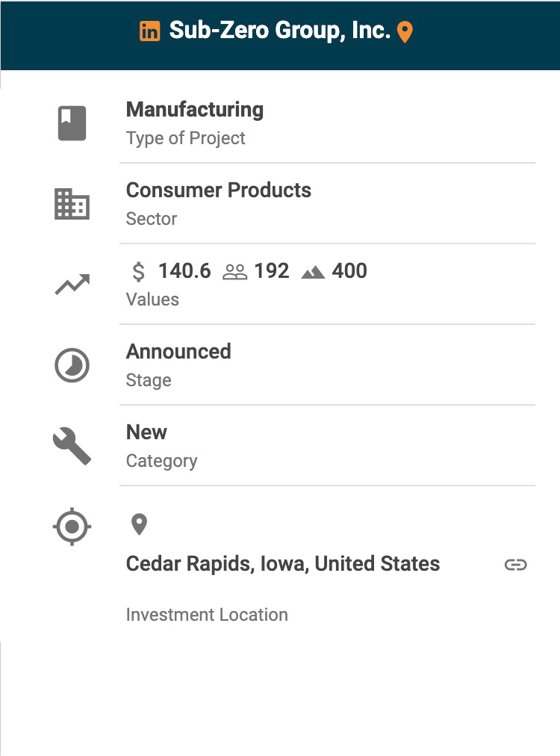Screen dimensions: 560x756
Task: Select the Consumer Products sector entry
Action: tap(219, 190)
